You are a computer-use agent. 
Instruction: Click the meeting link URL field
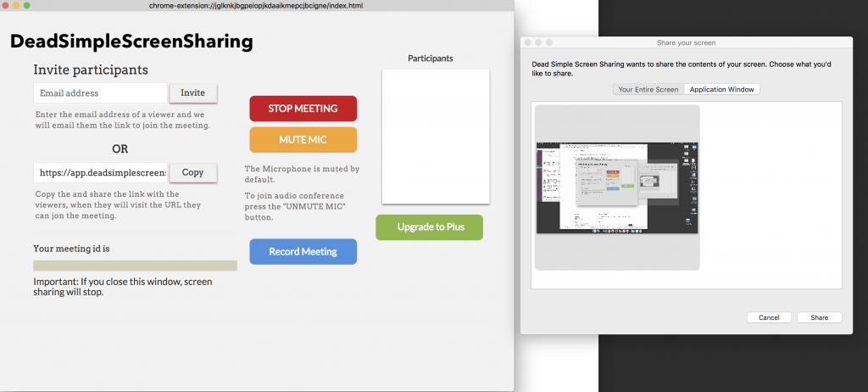pyautogui.click(x=100, y=172)
